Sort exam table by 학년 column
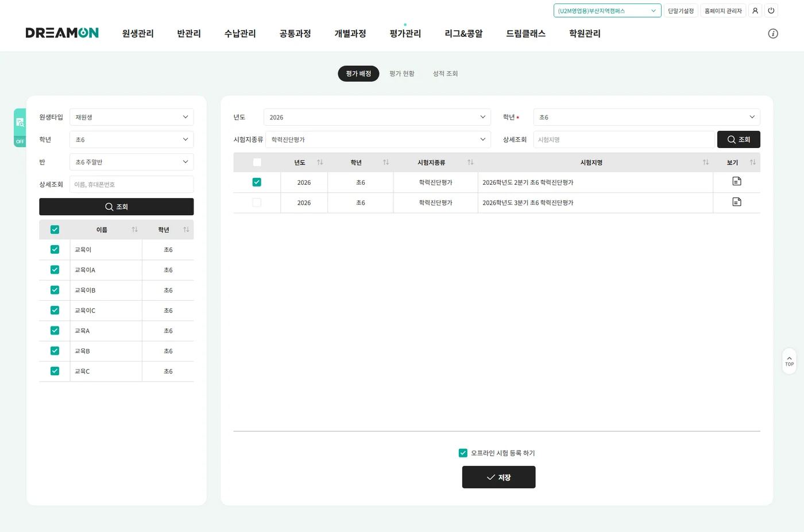 [386, 162]
